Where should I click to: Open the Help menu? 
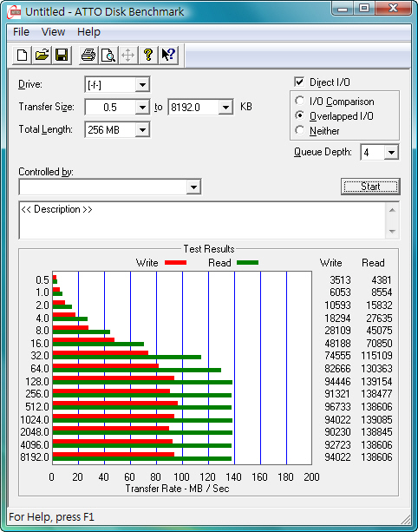point(88,32)
